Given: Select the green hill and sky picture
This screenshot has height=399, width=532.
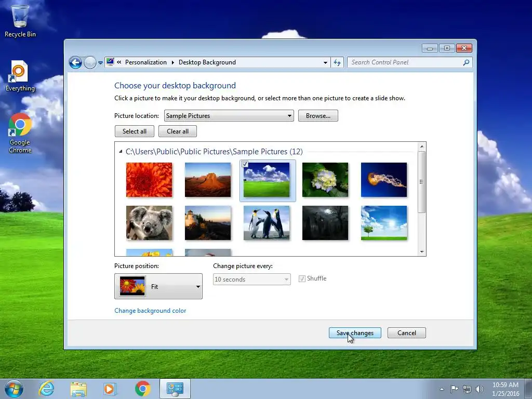Looking at the screenshot, I should [x=267, y=180].
